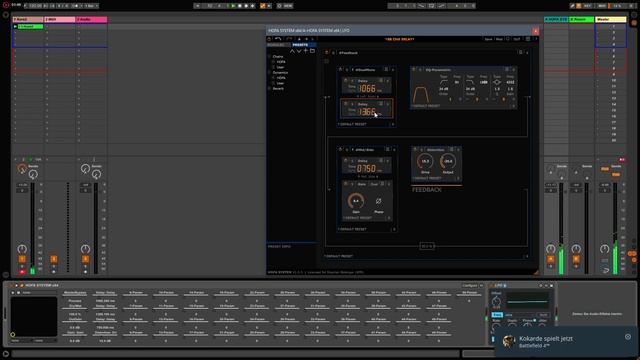Image resolution: width=640 pixels, height=360 pixels.
Task: Click the Configure button in device header
Action: (470, 285)
